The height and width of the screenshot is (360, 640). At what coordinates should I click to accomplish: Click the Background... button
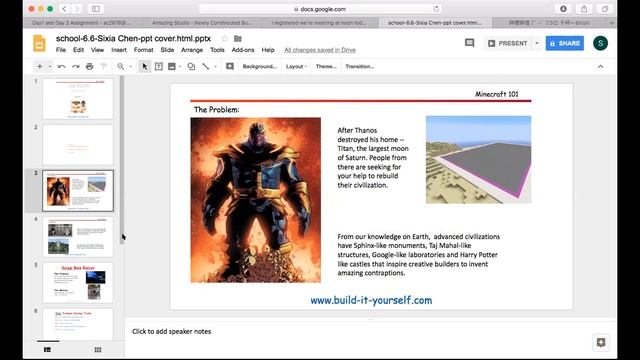260,66
